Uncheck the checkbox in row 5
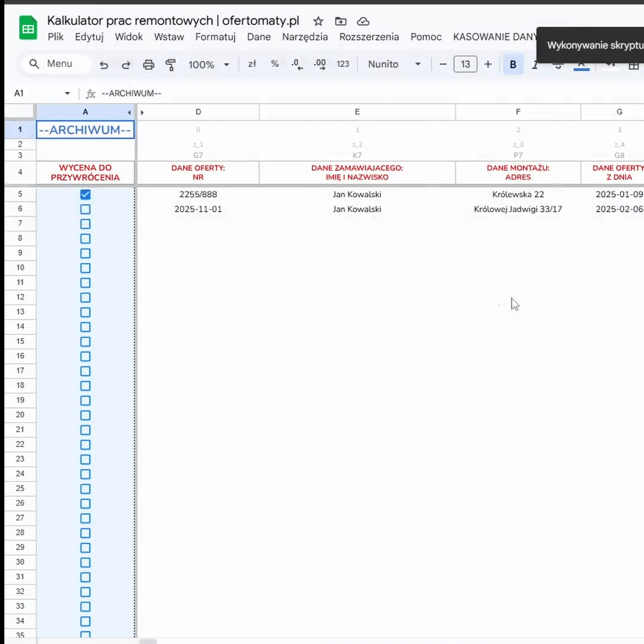This screenshot has width=644, height=644. click(x=85, y=194)
